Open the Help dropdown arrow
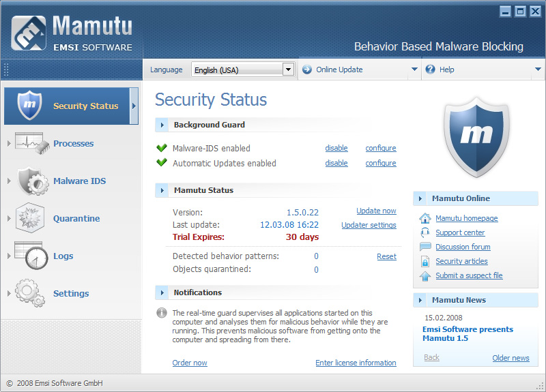The height and width of the screenshot is (392, 546). 538,70
